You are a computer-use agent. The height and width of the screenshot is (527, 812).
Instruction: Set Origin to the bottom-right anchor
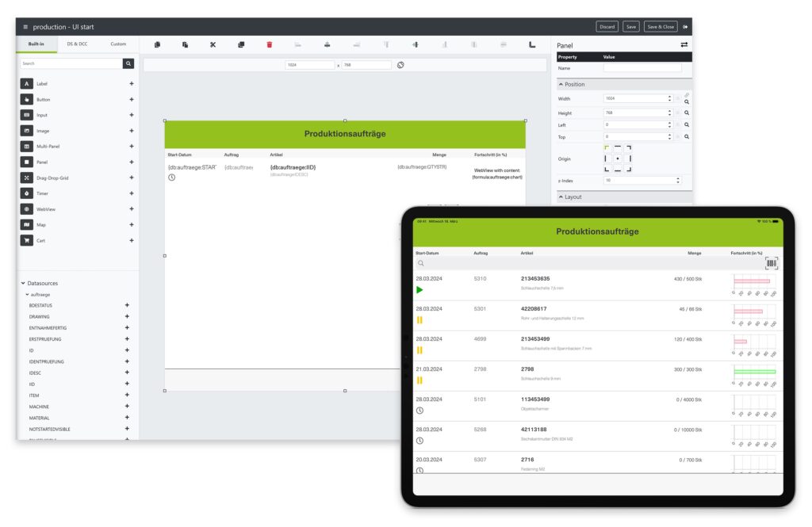tap(629, 170)
